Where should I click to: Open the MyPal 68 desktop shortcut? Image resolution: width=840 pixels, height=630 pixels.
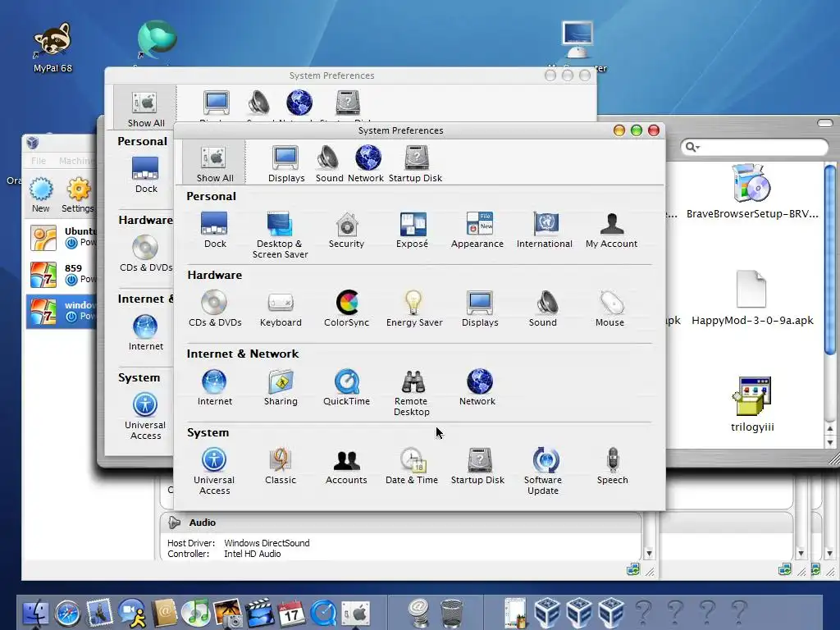click(52, 48)
